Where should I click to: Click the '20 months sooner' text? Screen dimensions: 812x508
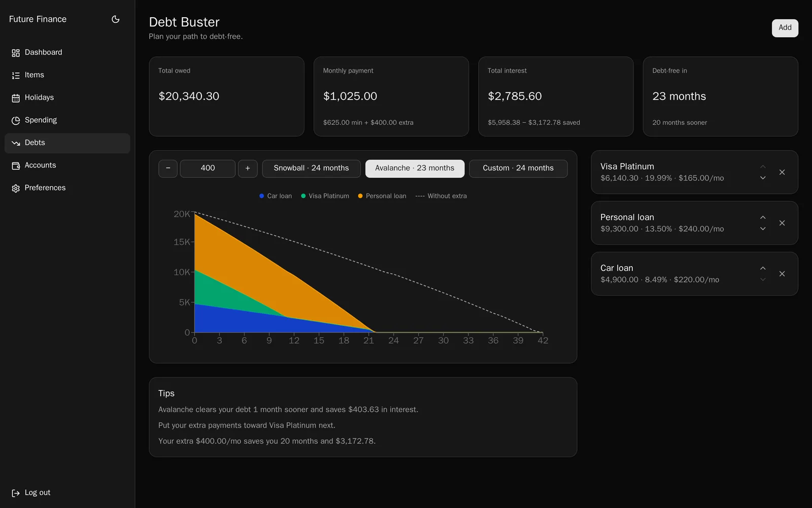680,123
